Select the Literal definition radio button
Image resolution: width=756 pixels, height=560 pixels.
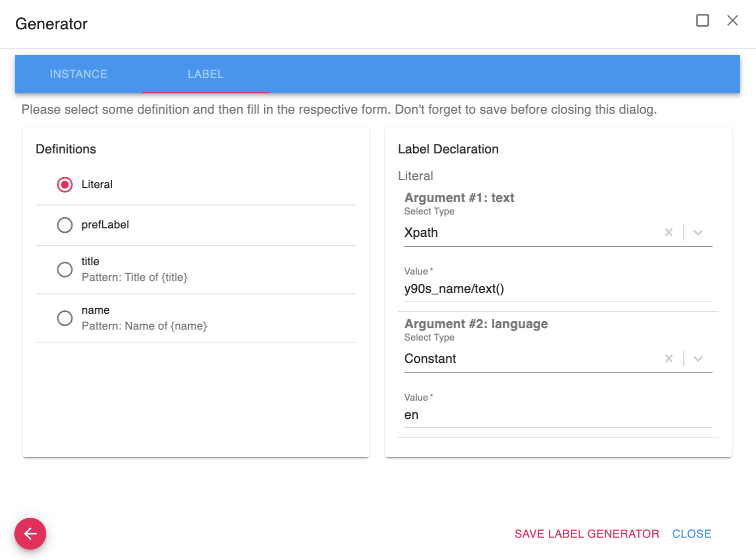[x=65, y=185]
